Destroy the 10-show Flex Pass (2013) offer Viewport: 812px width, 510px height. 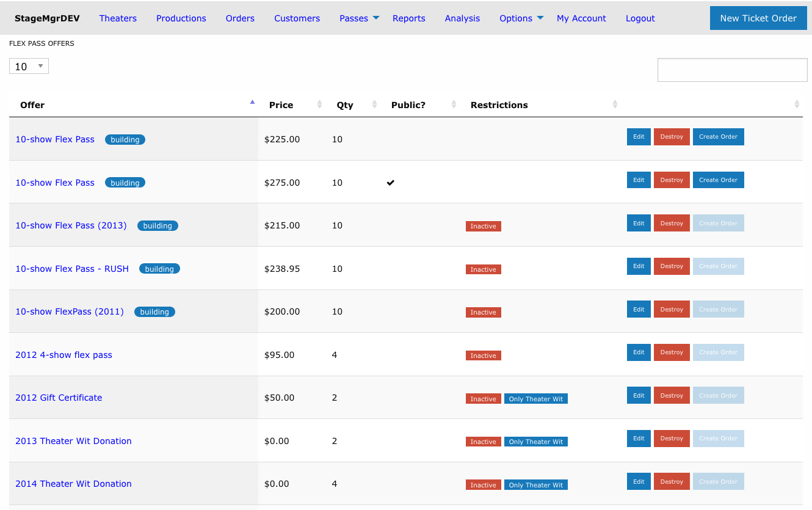click(672, 223)
